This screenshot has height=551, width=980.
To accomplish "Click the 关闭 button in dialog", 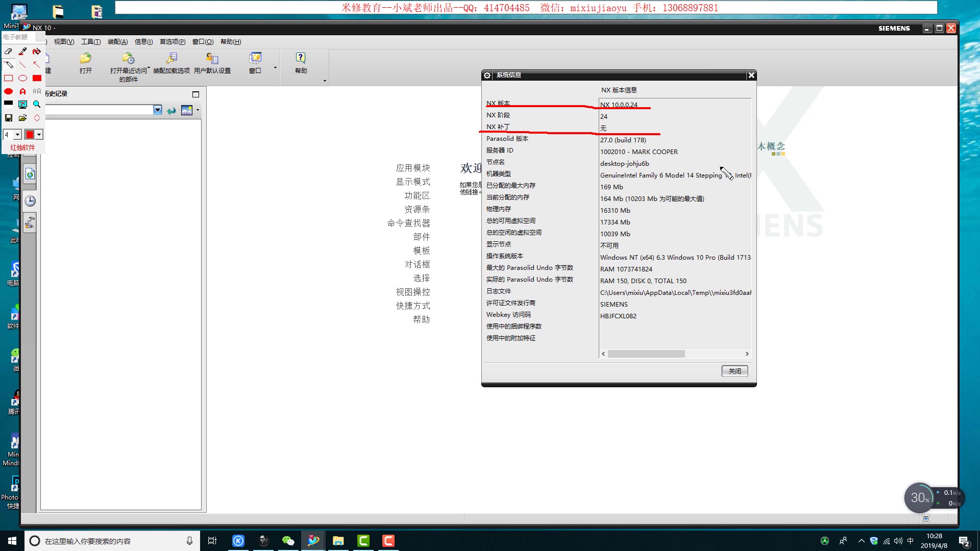I will (734, 371).
